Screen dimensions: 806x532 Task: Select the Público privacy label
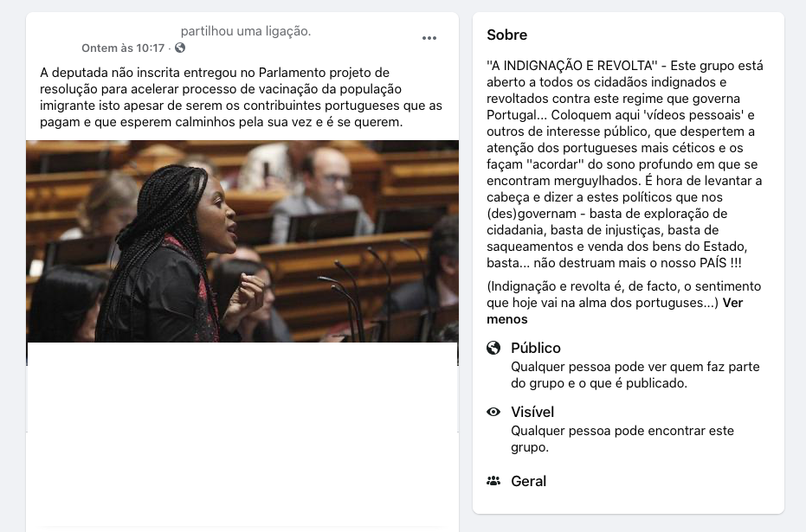(x=536, y=348)
